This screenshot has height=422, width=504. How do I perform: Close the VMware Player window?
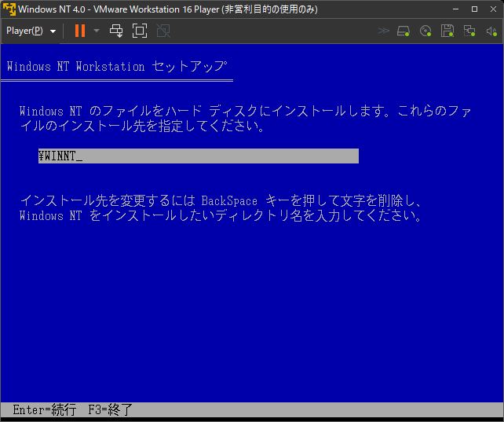click(493, 9)
